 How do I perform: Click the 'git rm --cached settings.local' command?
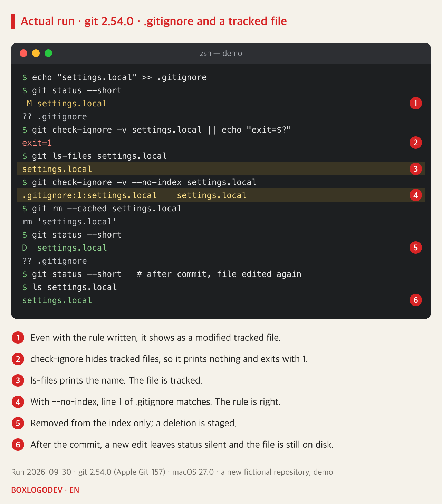[x=102, y=209]
